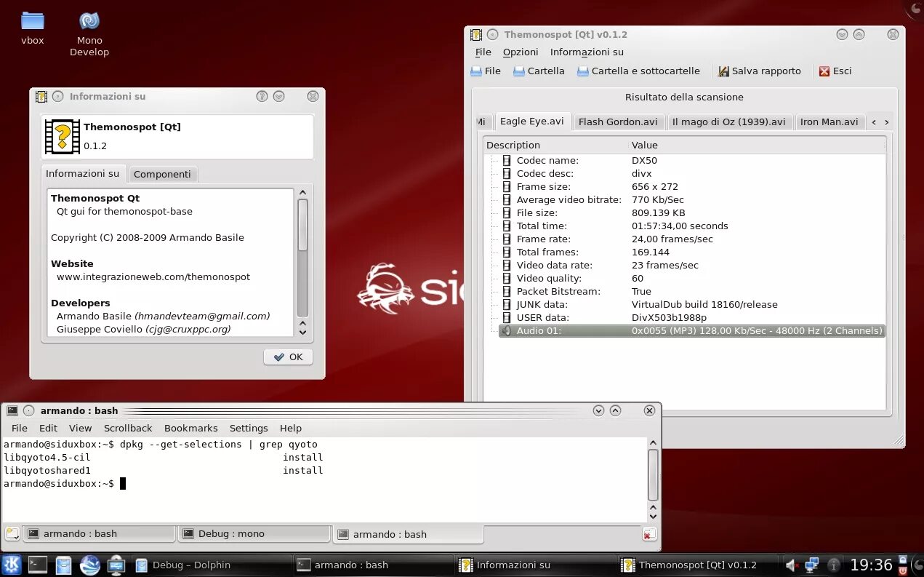Launch terminal from panel icon

(x=38, y=565)
